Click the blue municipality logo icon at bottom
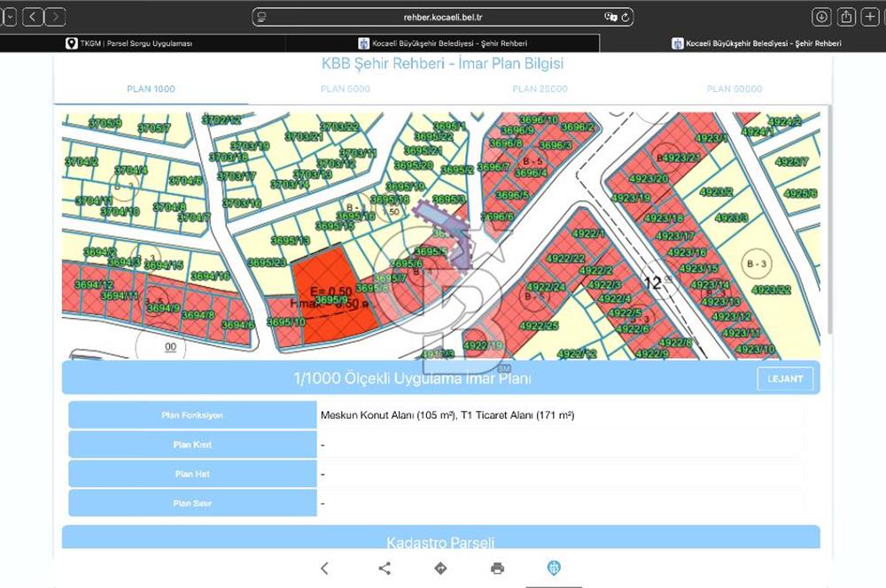Image resolution: width=886 pixels, height=588 pixels. pyautogui.click(x=554, y=569)
